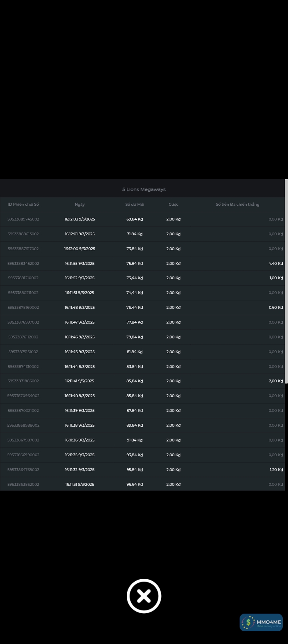The image size is (288, 644).
Task: Click the "ID Phiên chơi Số" column header
Action: (23, 205)
